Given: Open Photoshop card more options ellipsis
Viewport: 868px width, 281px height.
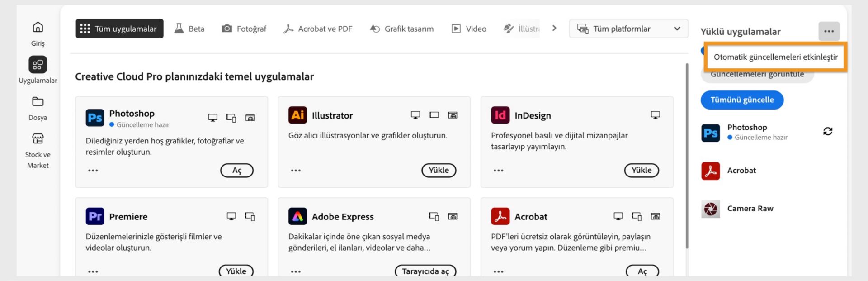Looking at the screenshot, I should point(93,171).
